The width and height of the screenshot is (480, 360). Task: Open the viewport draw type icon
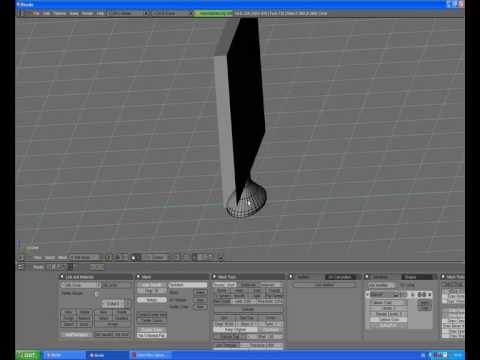coord(108,258)
